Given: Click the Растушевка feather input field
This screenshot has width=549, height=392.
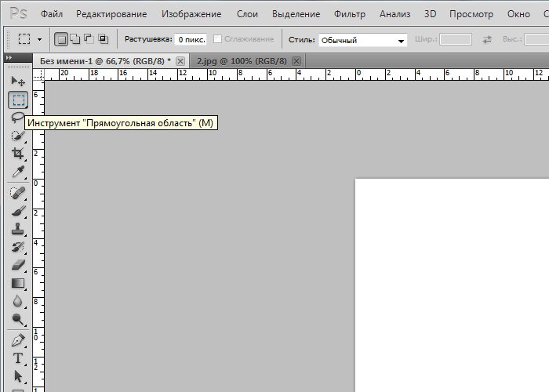Looking at the screenshot, I should pyautogui.click(x=191, y=39).
